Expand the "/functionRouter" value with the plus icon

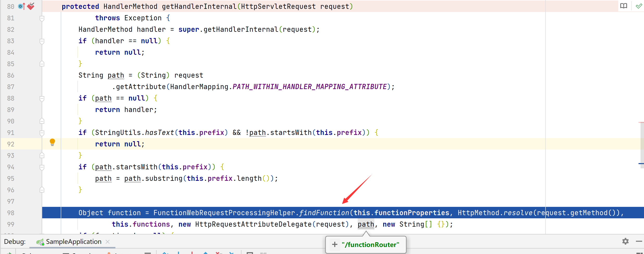click(335, 244)
